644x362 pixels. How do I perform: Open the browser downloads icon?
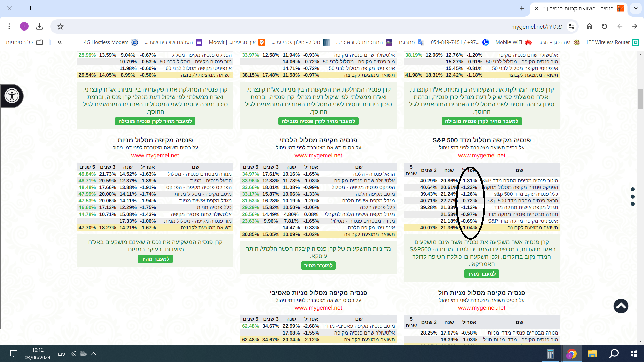(x=40, y=26)
